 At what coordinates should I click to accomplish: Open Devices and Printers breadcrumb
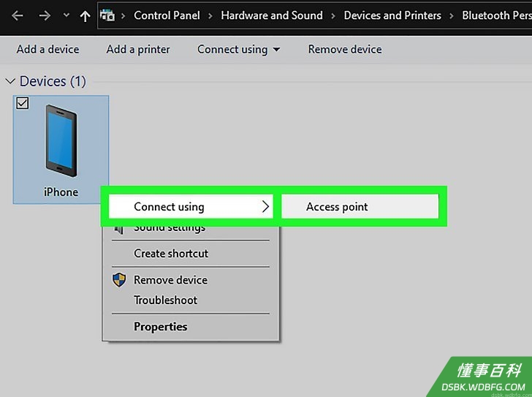392,15
